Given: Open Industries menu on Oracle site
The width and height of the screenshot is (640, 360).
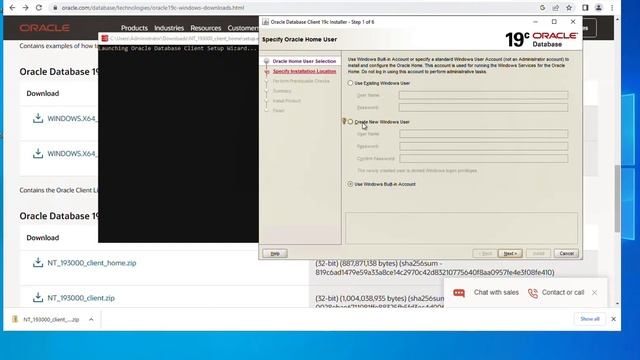Looking at the screenshot, I should click(x=169, y=28).
